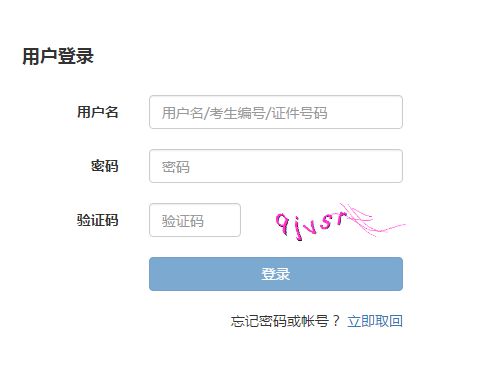Click the 忘记密码或帐号？ prompt text

[285, 321]
